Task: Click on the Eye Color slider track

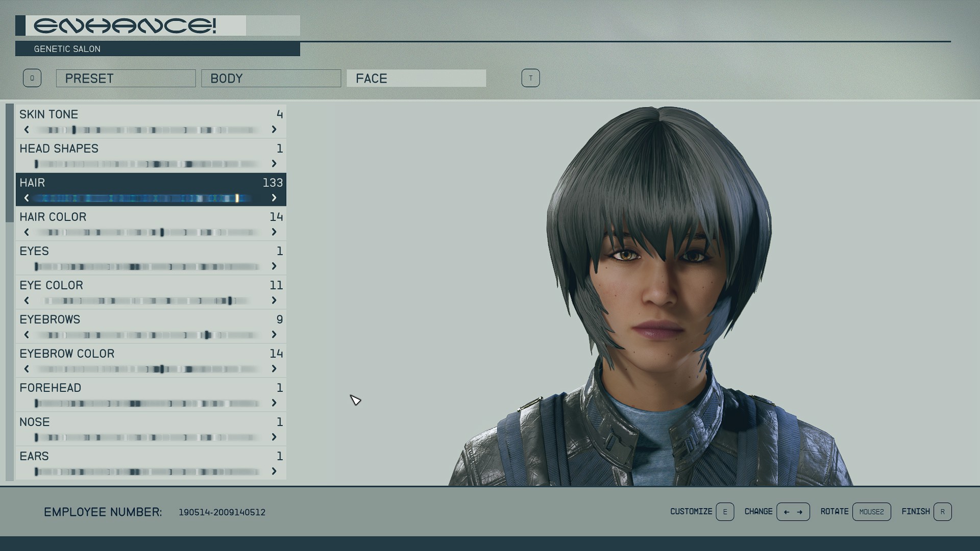Action: point(147,301)
